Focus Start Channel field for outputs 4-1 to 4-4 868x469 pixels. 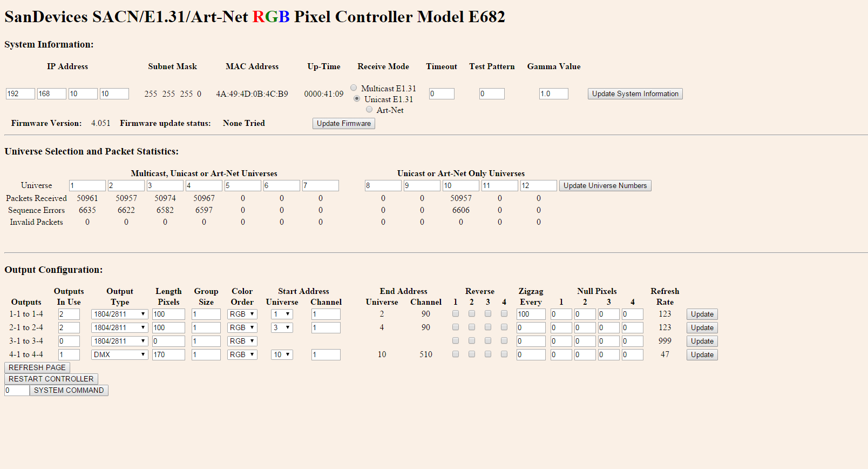tap(326, 354)
